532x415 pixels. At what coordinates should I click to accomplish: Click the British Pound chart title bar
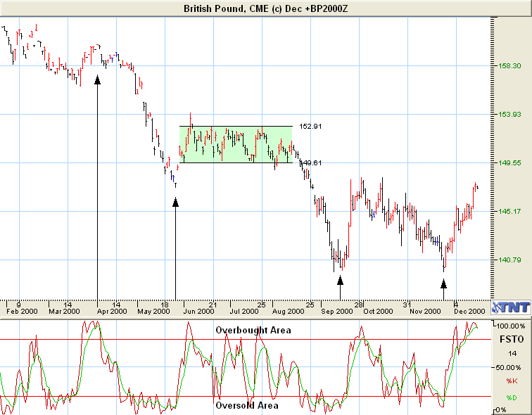pos(265,8)
